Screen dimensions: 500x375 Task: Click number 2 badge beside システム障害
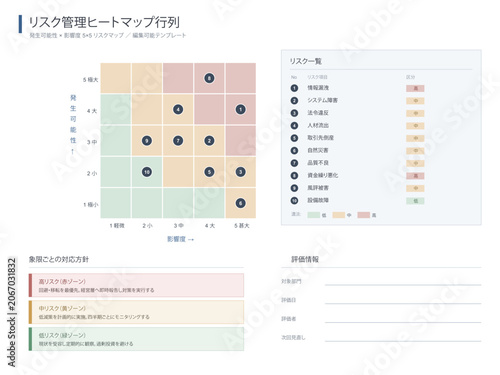tap(294, 100)
